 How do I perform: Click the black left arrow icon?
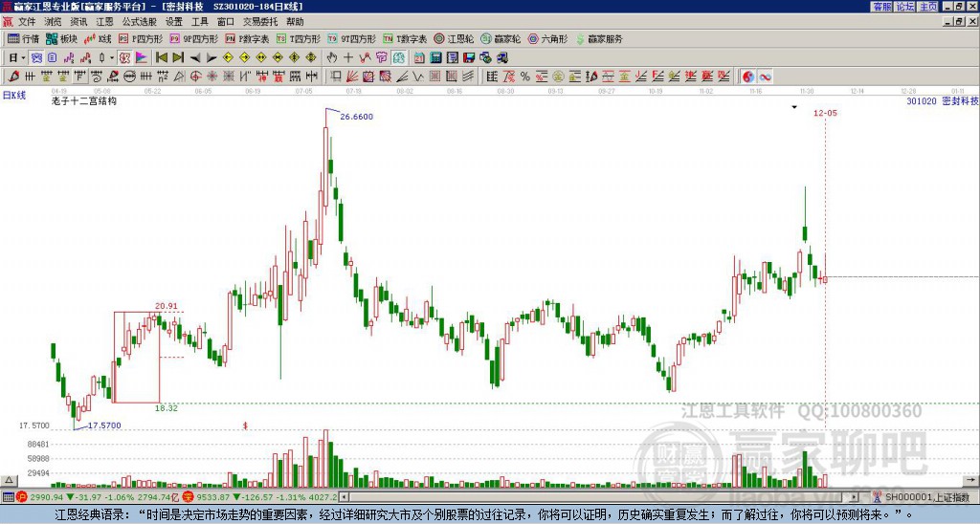click(195, 57)
